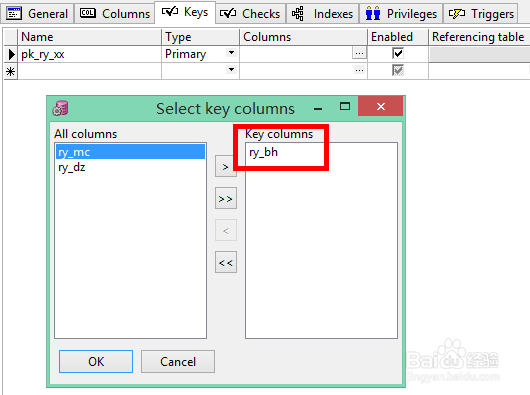Click the Name column header

tap(90, 37)
